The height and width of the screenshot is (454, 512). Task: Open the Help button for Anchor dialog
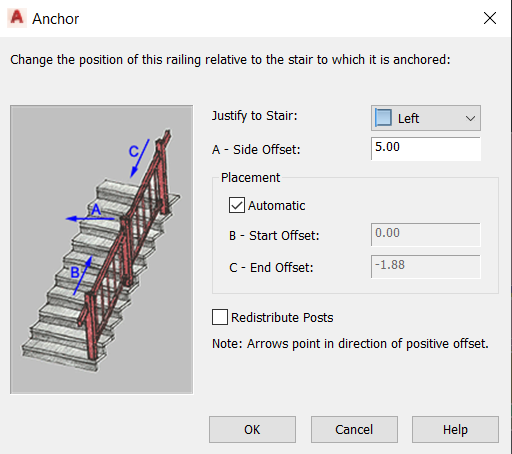(455, 429)
